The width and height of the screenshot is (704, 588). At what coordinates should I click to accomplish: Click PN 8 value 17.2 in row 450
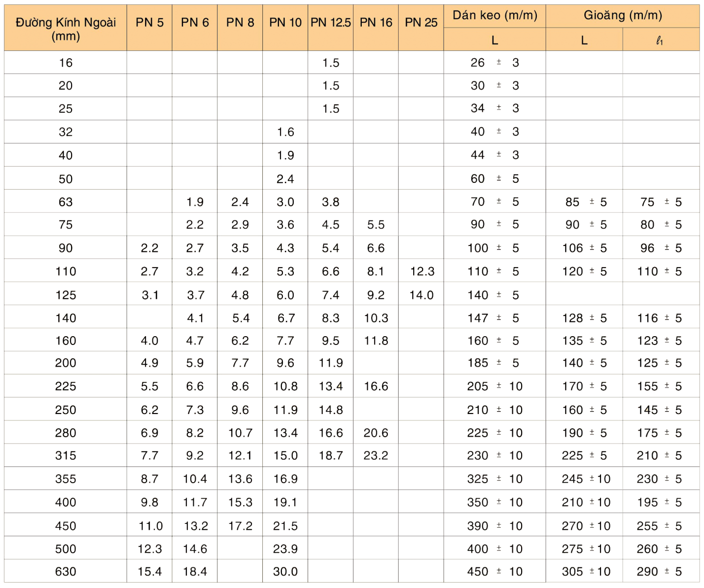[x=240, y=526]
